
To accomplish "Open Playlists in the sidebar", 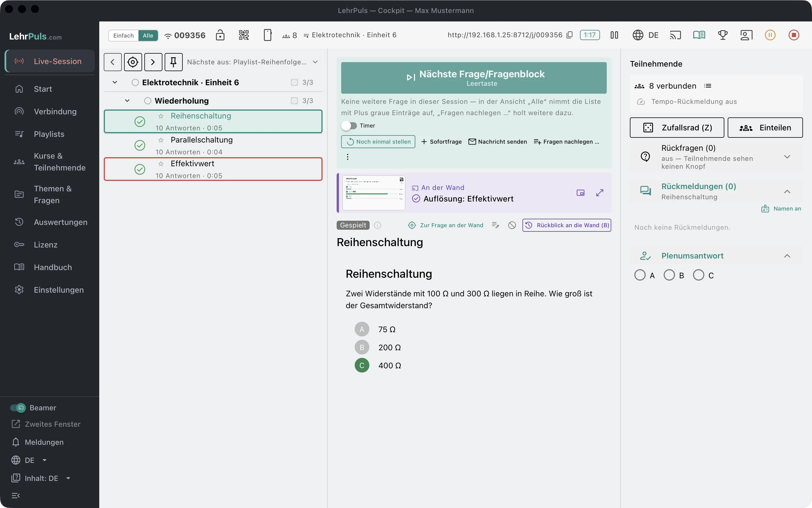I will [x=50, y=134].
